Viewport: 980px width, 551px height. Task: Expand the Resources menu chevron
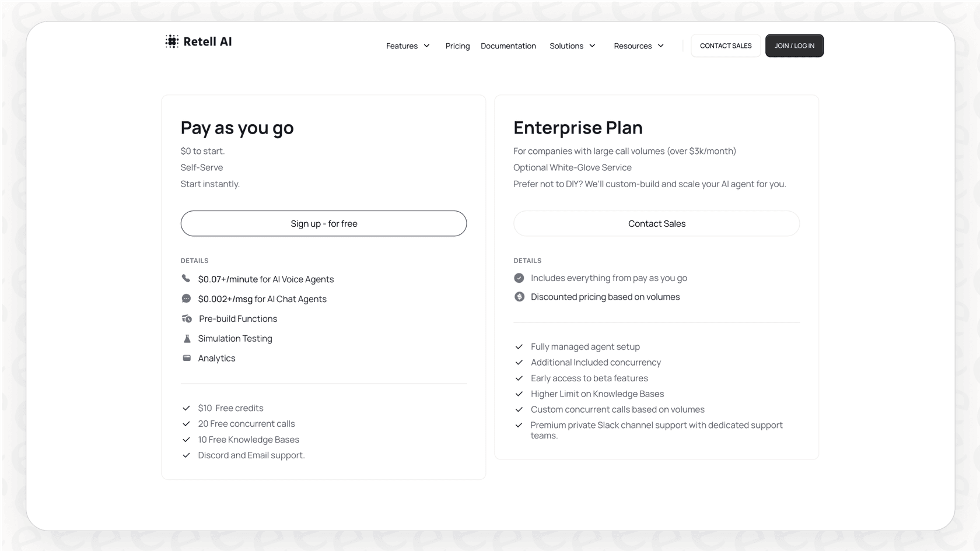tap(661, 46)
